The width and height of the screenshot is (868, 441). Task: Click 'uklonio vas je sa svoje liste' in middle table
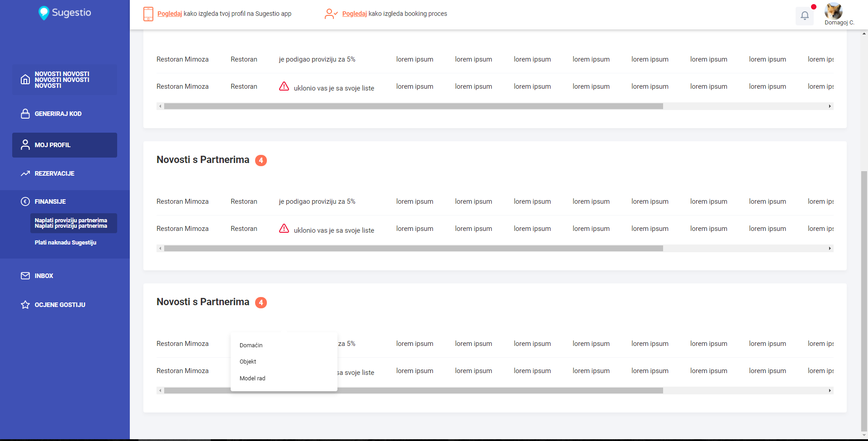pos(334,230)
